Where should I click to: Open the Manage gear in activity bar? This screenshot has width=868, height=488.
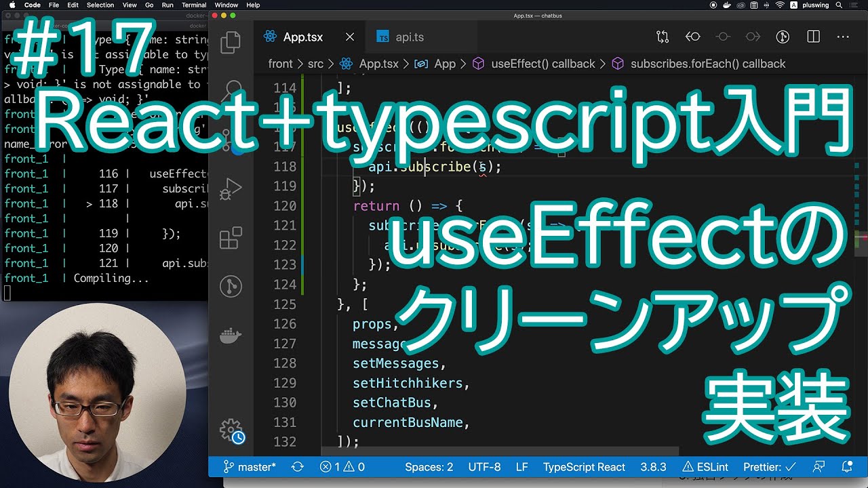coord(231,430)
